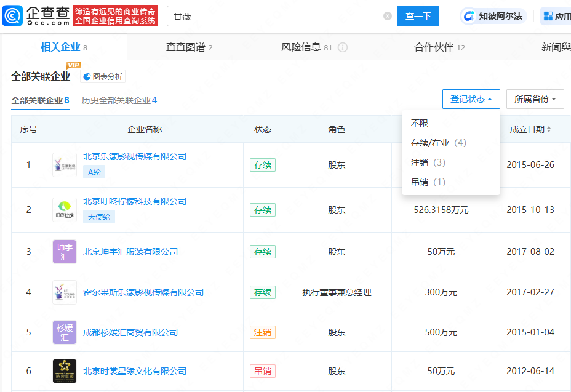Click the 查一下 search button
Image resolution: width=571 pixels, height=392 pixels.
tap(418, 16)
